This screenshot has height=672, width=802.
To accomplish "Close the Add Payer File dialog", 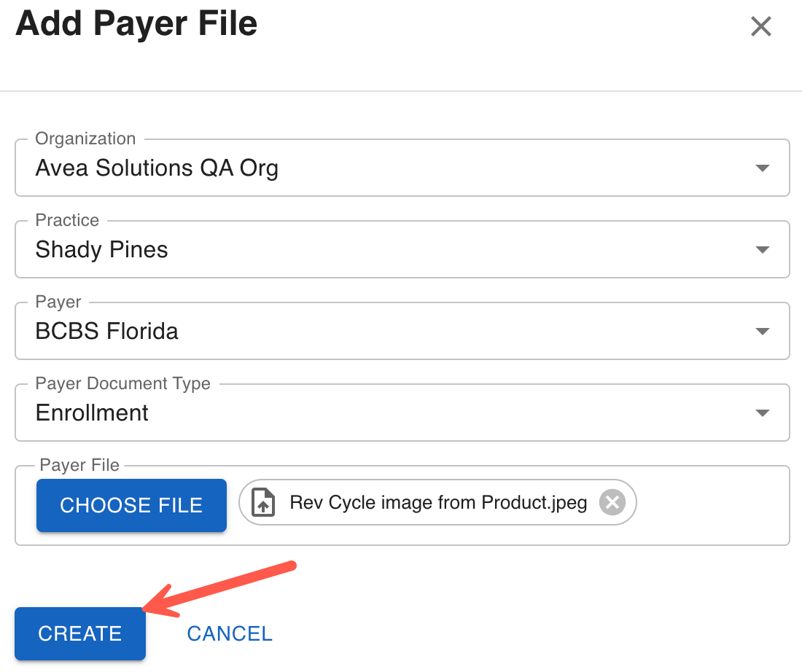I will point(760,26).
